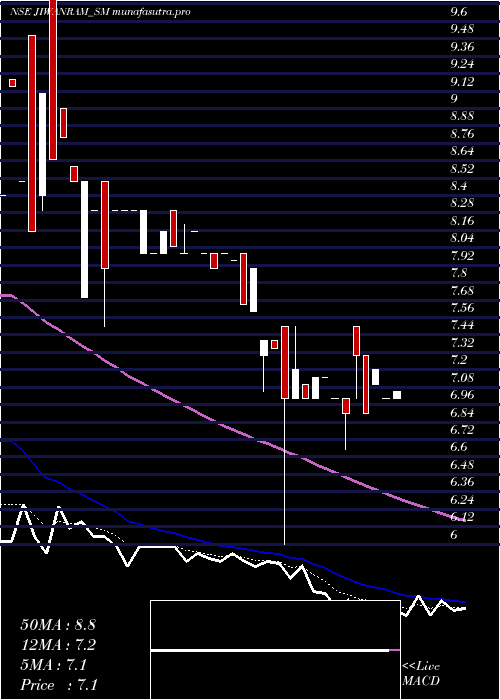The height and width of the screenshot is (700, 500).
Task: Click the 7.2 price axis label
Action: 458,360
